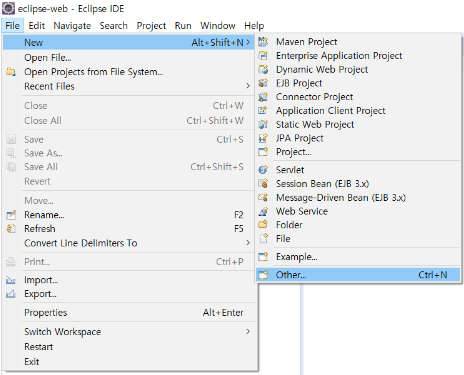The image size is (464, 375).
Task: Select Application Client Project entry
Action: tap(358, 110)
